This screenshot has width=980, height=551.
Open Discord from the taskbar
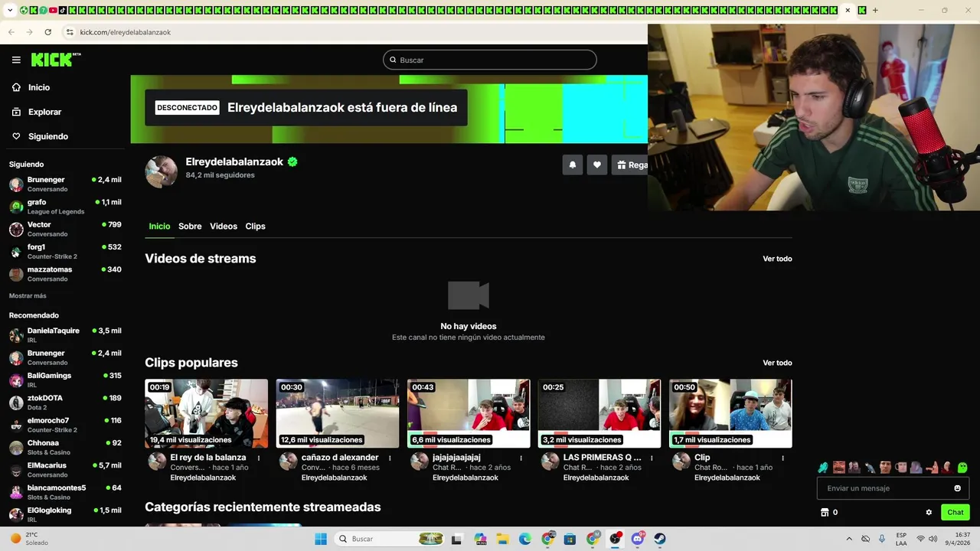tap(637, 539)
